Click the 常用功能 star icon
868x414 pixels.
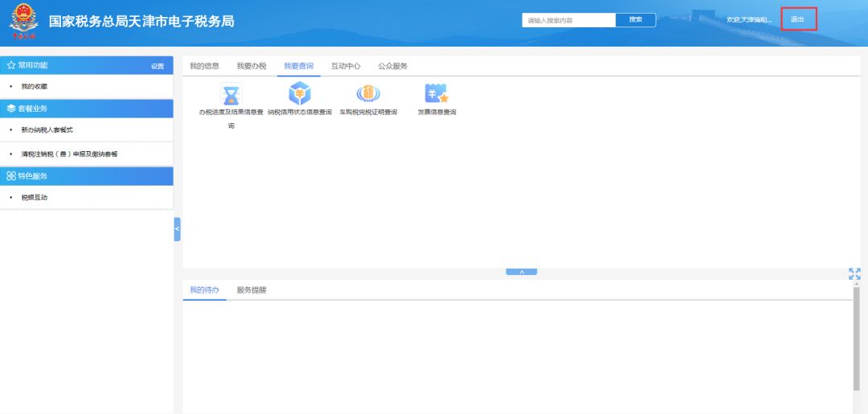[x=11, y=65]
